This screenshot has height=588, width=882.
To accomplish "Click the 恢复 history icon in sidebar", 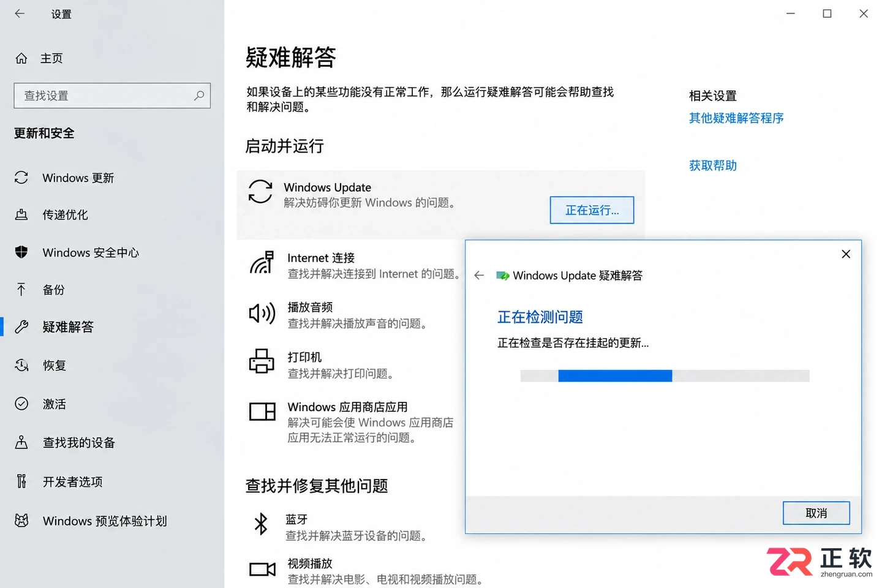I will [21, 366].
